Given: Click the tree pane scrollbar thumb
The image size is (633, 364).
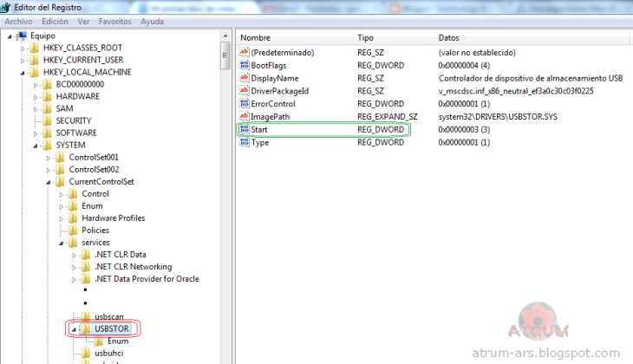Looking at the screenshot, I should pyautogui.click(x=225, y=55).
